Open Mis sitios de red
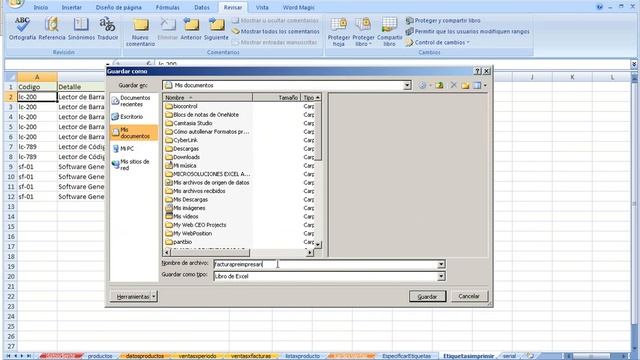The image size is (640, 360). (134, 164)
